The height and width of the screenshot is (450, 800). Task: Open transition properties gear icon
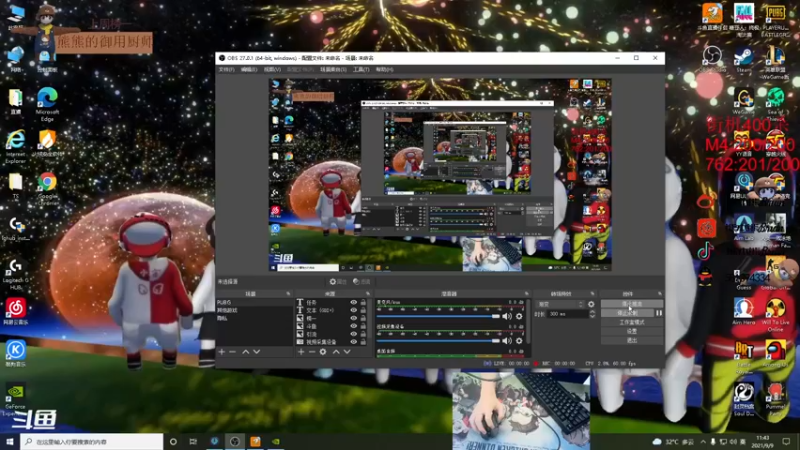point(591,304)
